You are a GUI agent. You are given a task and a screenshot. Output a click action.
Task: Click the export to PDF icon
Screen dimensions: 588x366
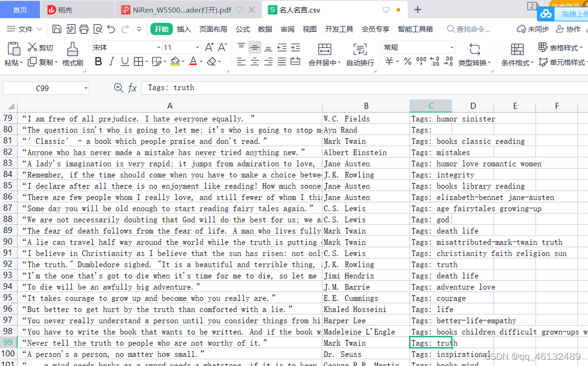pos(70,29)
